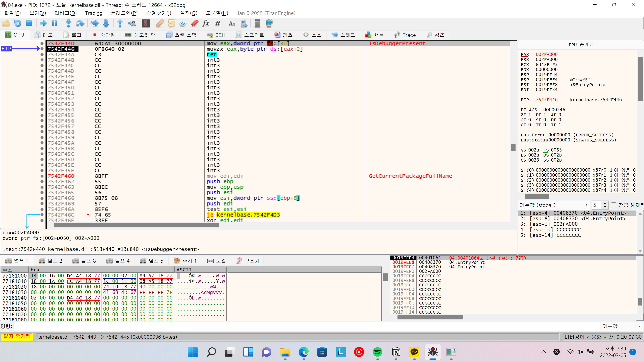Toggle breakpoint bullet at address 7542F44A

[x=42, y=54]
